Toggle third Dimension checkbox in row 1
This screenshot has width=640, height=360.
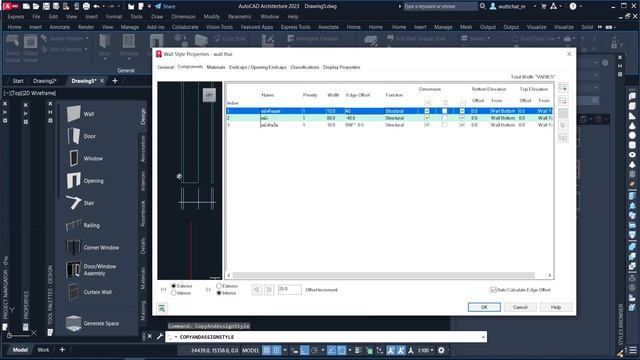tap(462, 111)
